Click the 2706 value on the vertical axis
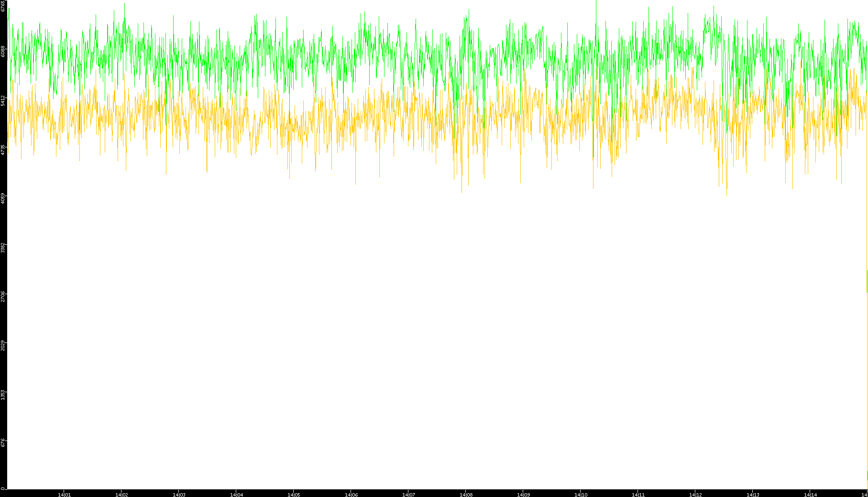Viewport: 868px width, 497px height. point(3,297)
